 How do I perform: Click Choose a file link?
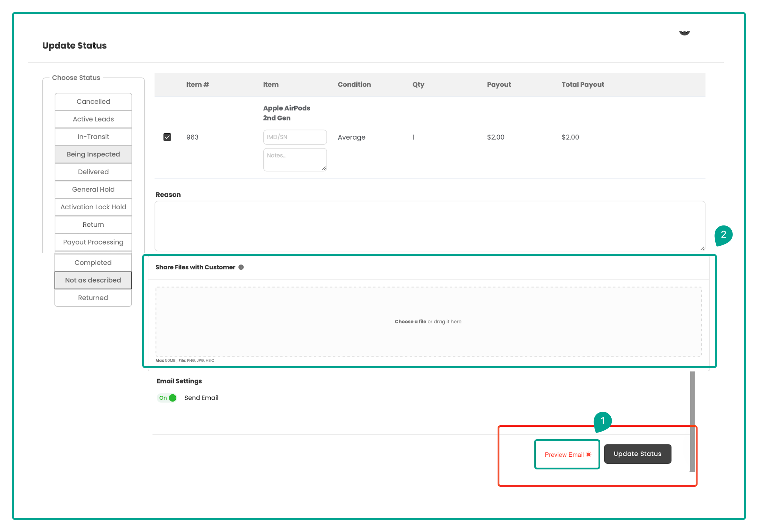pyautogui.click(x=410, y=322)
